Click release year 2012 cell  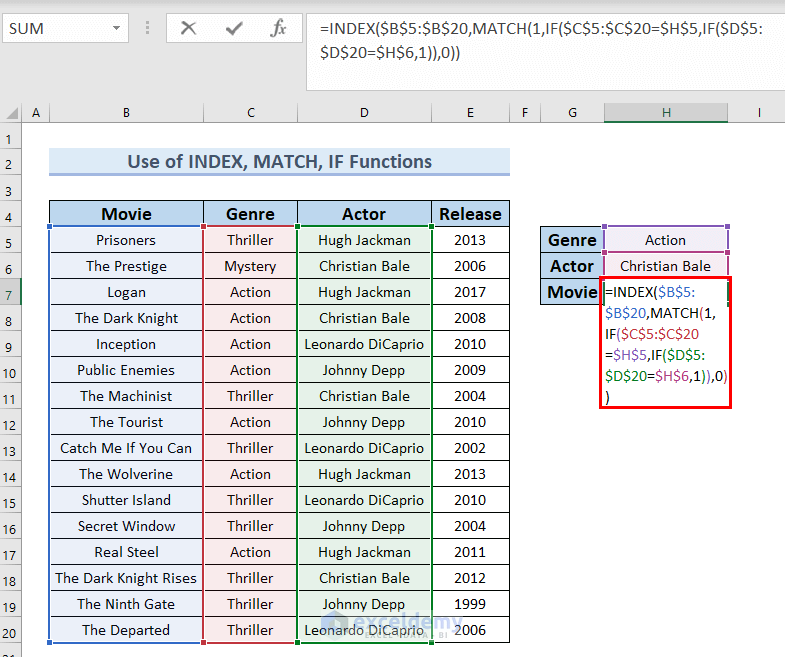point(471,578)
